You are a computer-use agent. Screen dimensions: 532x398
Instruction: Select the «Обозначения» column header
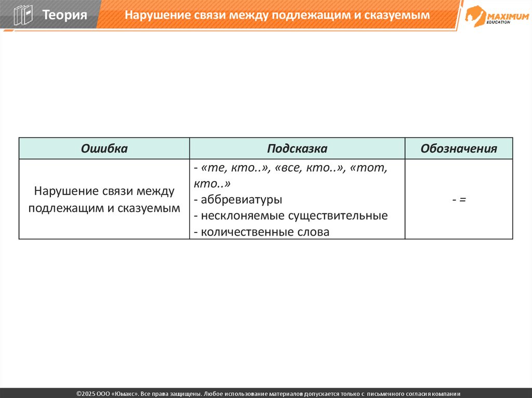pos(459,148)
